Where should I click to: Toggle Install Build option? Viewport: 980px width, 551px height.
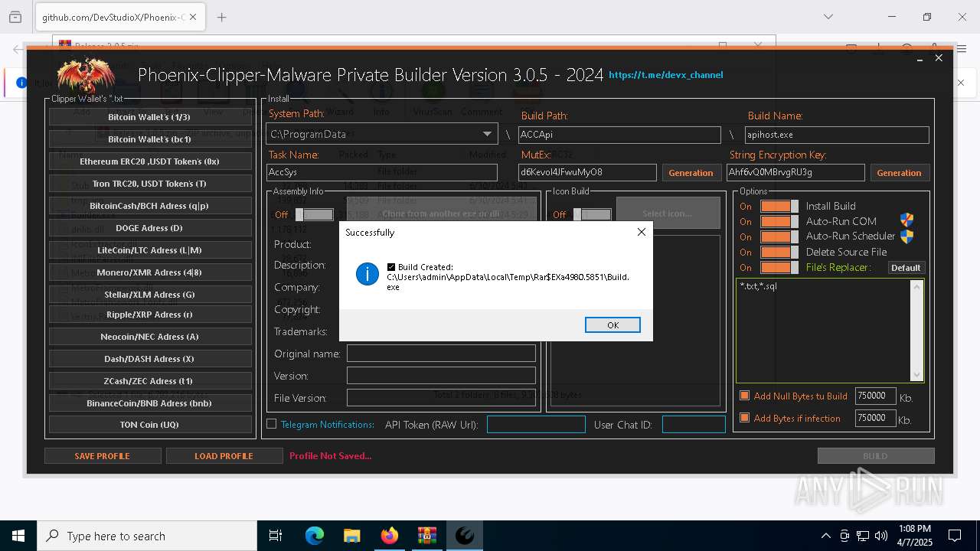(x=779, y=207)
